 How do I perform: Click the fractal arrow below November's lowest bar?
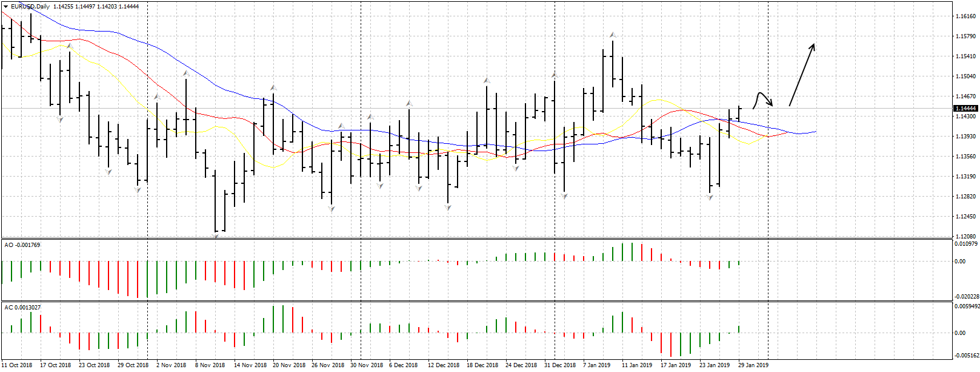pos(216,235)
